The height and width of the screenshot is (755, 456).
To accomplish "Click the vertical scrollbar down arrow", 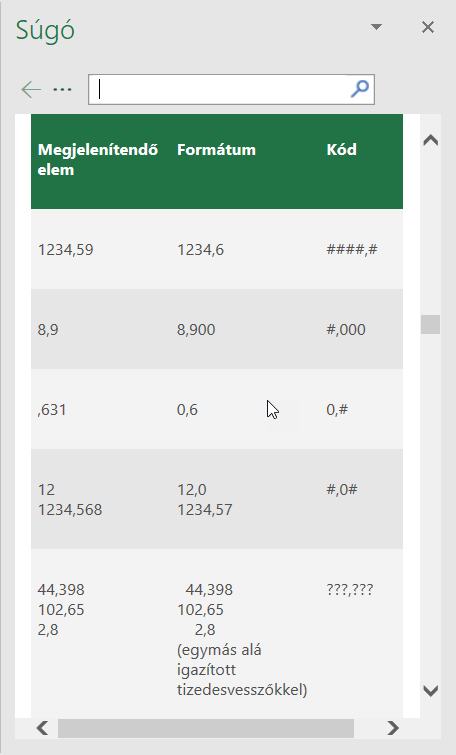I will coord(430,691).
